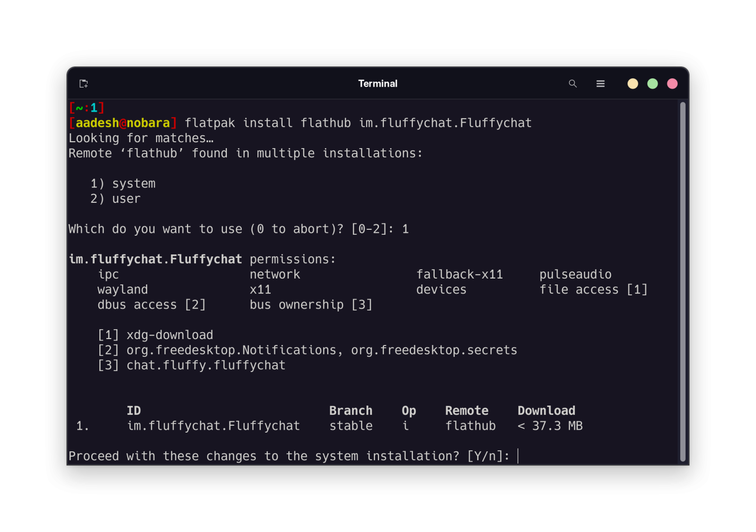Screen dimensions: 756x532
Task: Click the green window control circle
Action: coord(652,83)
